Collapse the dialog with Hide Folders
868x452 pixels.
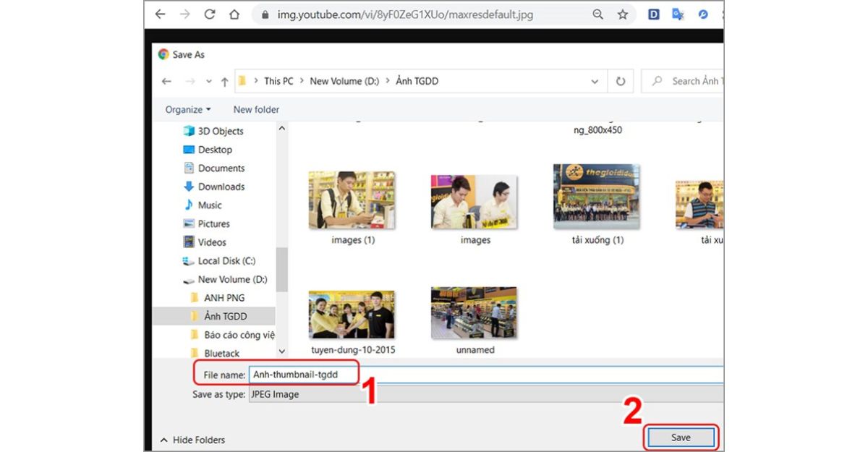click(192, 440)
